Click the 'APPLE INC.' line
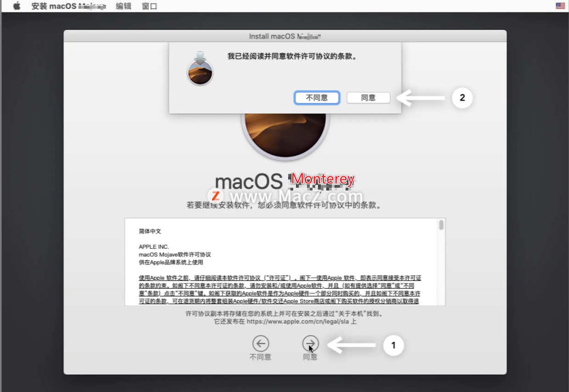The width and height of the screenshot is (569, 392). pos(154,247)
